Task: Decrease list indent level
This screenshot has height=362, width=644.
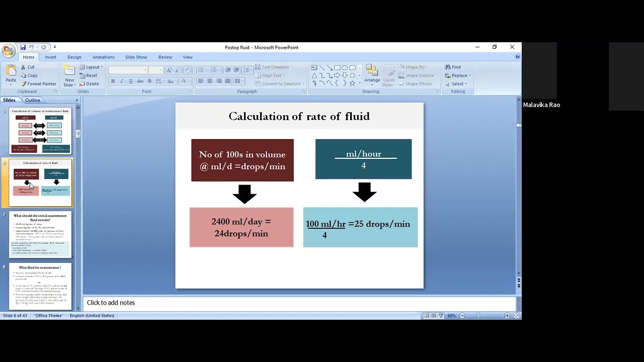Action: coord(227,70)
